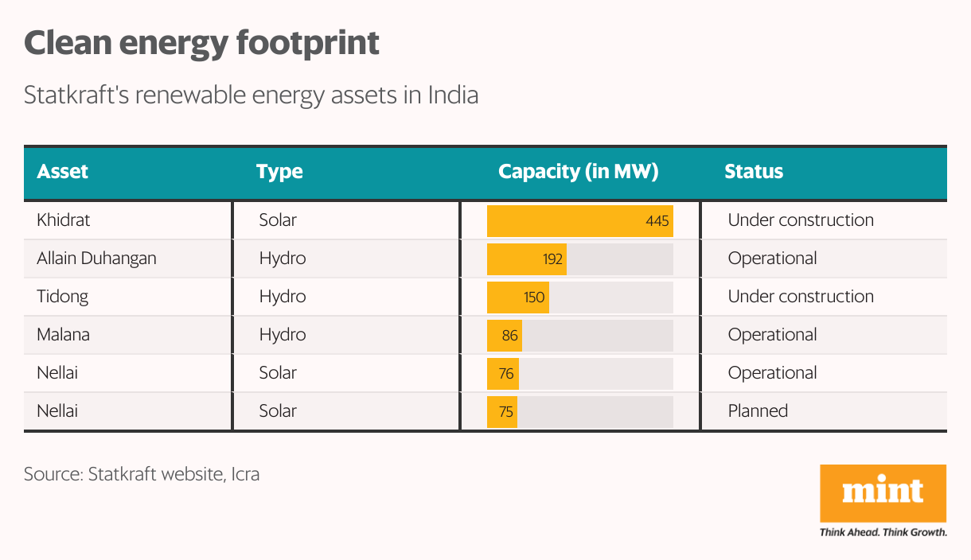The height and width of the screenshot is (560, 971).
Task: Click the Clean energy footprint title
Action: tap(201, 43)
